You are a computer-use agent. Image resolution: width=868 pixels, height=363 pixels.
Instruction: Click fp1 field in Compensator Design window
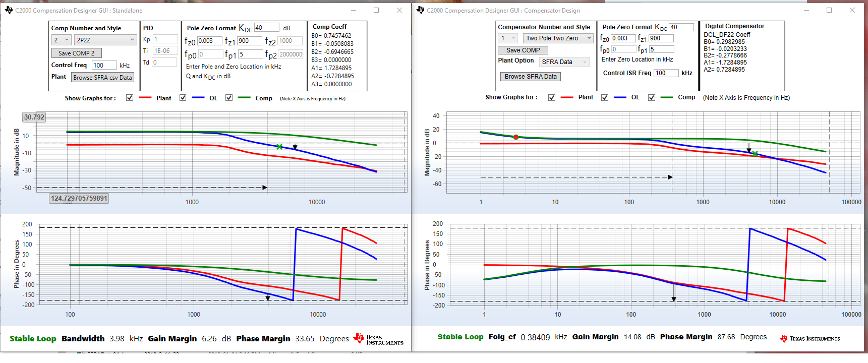tap(661, 49)
